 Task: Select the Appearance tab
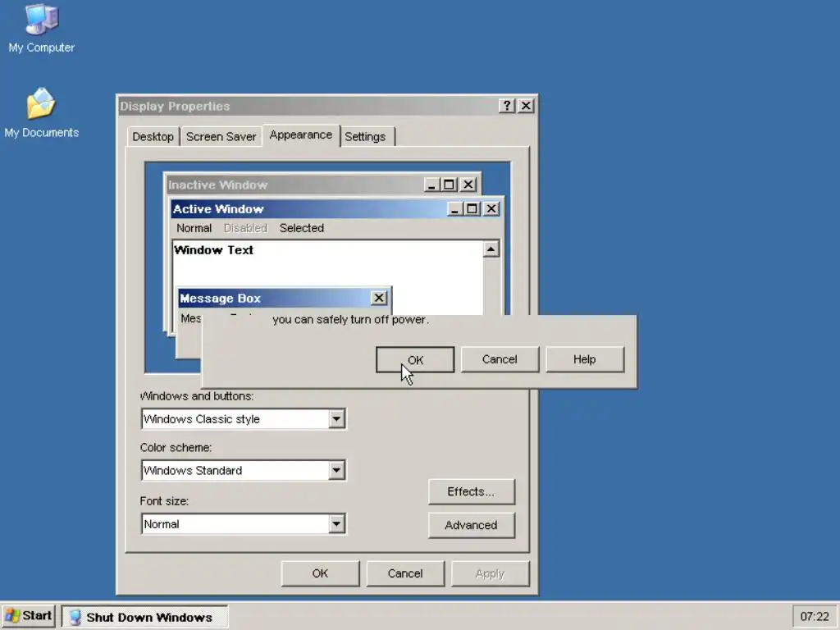[300, 135]
